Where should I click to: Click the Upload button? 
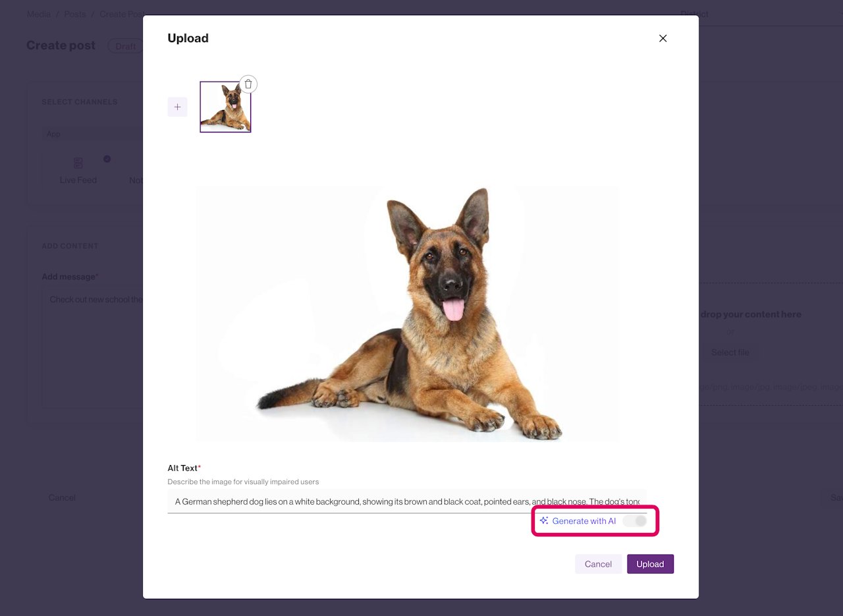(x=650, y=564)
